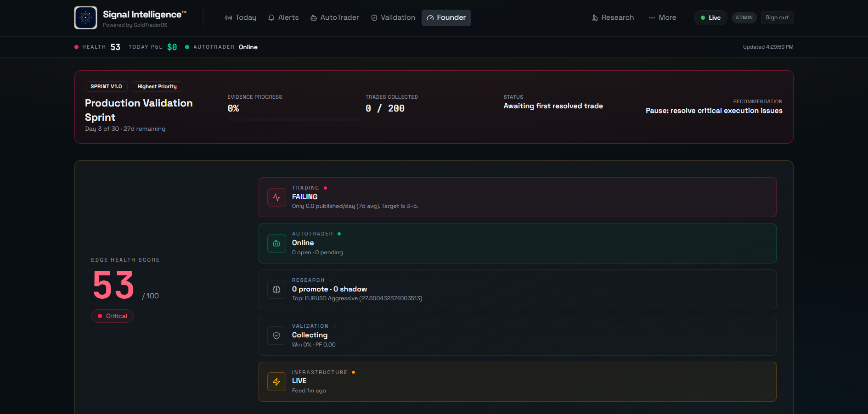This screenshot has height=414, width=868.
Task: Select the Founder tab
Action: pos(446,17)
